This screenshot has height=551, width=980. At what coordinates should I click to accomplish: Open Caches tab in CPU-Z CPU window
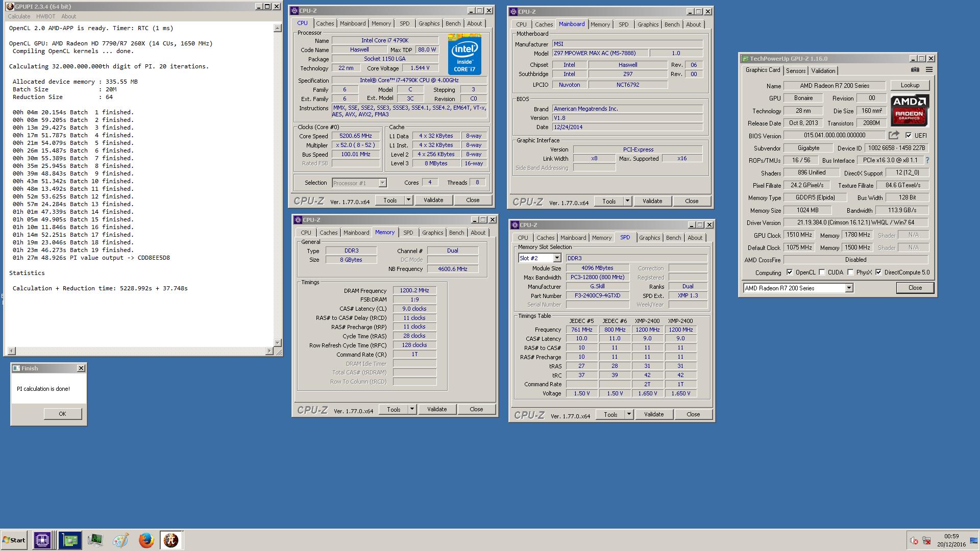325,23
